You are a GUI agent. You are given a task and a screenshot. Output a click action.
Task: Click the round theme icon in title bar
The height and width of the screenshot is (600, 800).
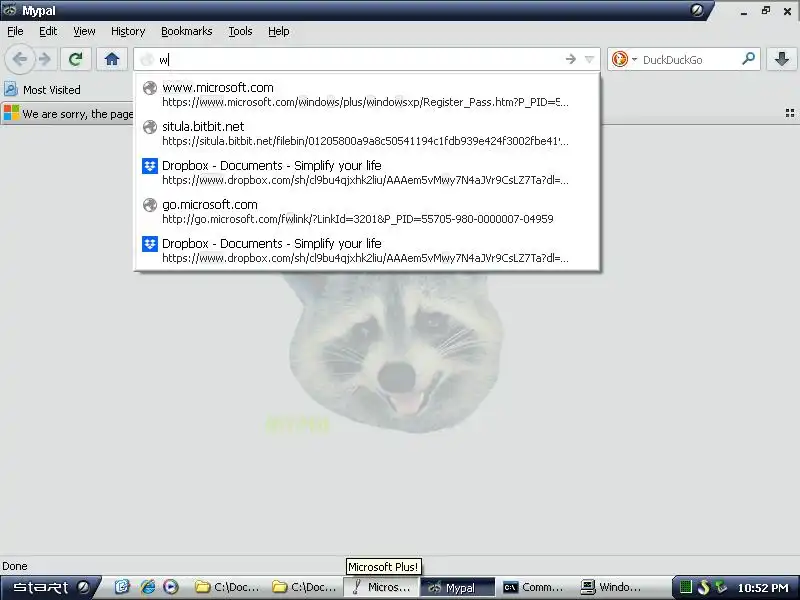697,10
